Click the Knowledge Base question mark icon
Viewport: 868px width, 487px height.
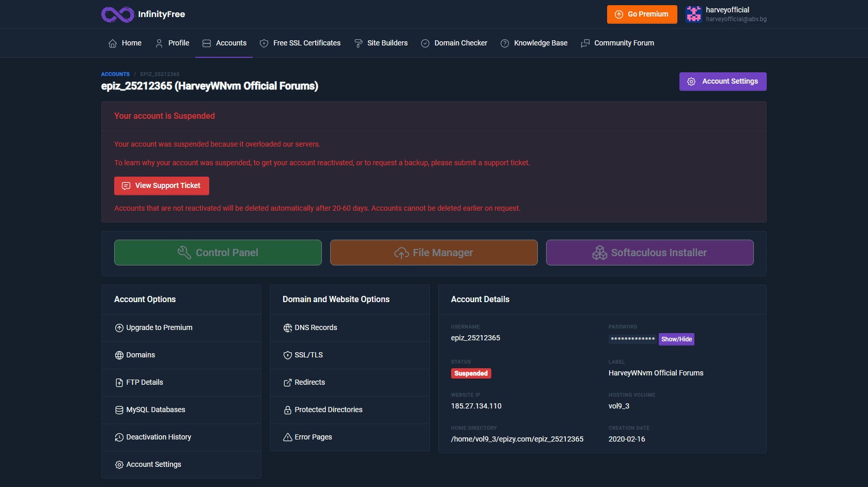coord(505,43)
